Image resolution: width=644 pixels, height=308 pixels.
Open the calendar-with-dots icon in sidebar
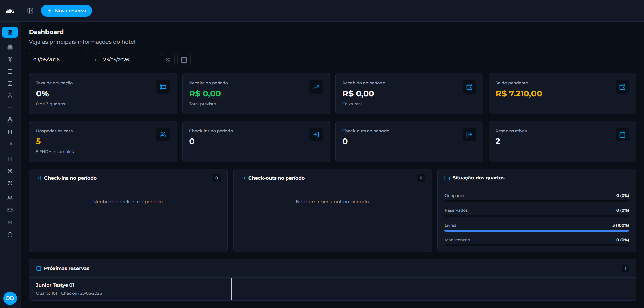click(10, 108)
